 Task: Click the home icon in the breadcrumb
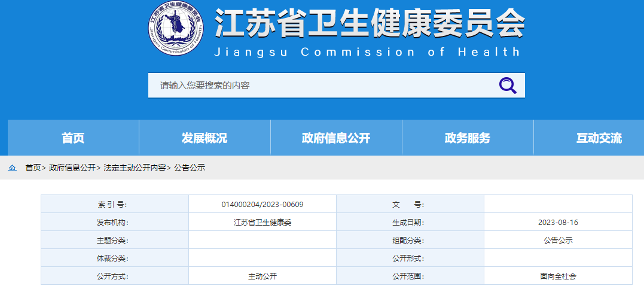coord(12,168)
